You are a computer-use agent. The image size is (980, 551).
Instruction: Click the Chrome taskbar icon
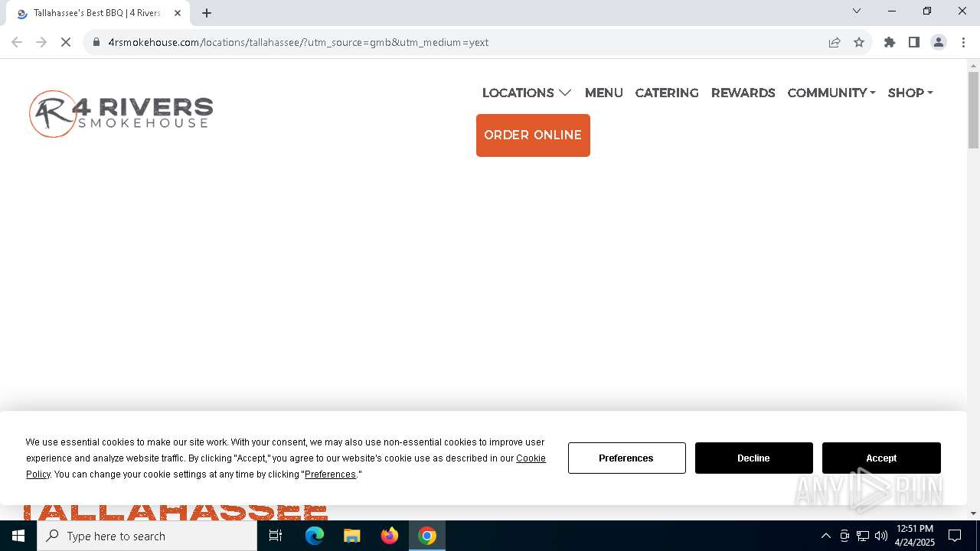[427, 536]
